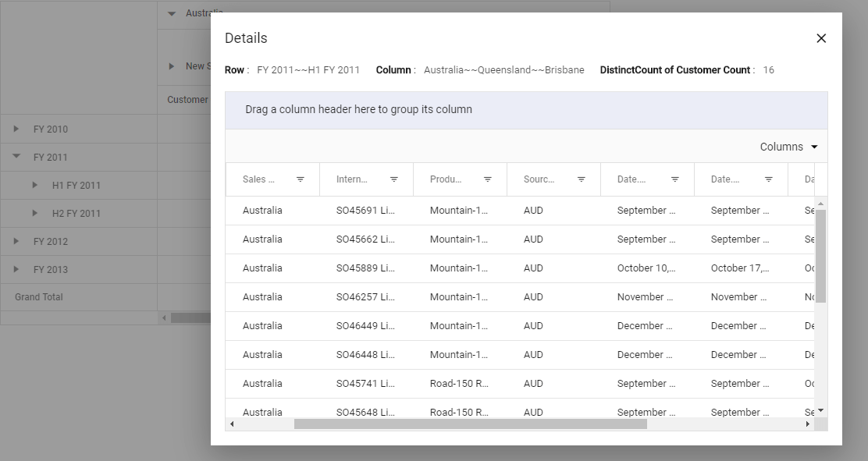The height and width of the screenshot is (461, 868).
Task: Expand H1 FY 2011 row
Action: click(35, 186)
